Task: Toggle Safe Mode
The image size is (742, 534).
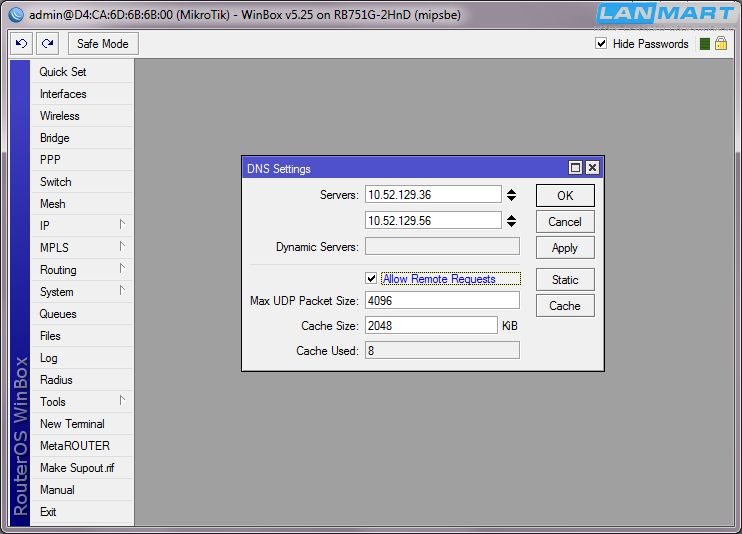Action: pos(103,44)
